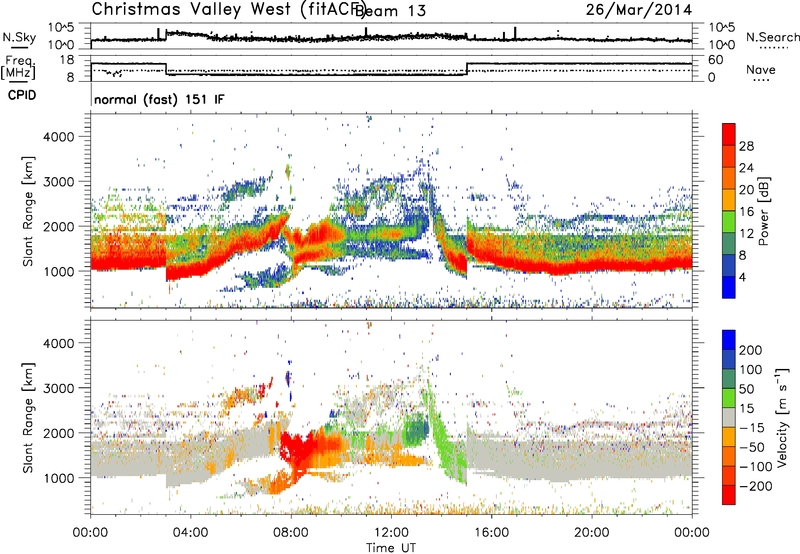Click the velocity plot's "Slant Range [km]" label
Image resolution: width=800 pixels, height=554 pixels.
pyautogui.click(x=28, y=418)
